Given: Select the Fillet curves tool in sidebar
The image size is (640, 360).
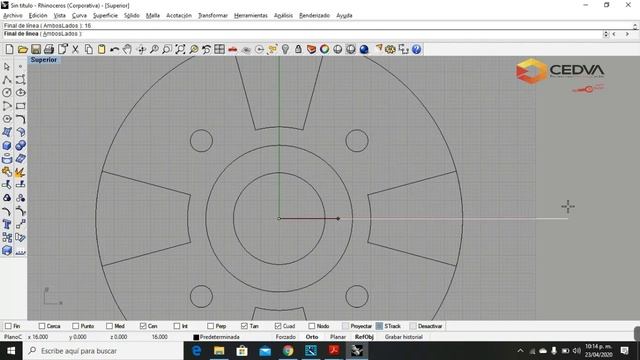Looking at the screenshot, I should coord(20,119).
